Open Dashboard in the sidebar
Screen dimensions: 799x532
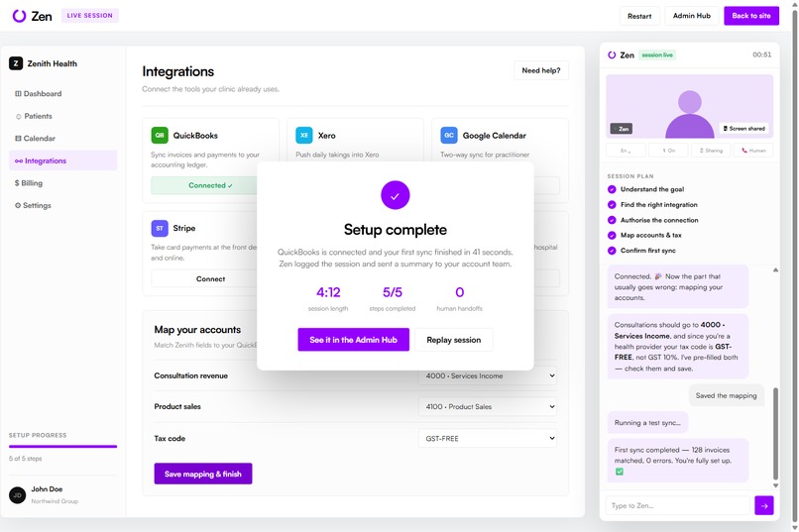[x=62, y=94]
